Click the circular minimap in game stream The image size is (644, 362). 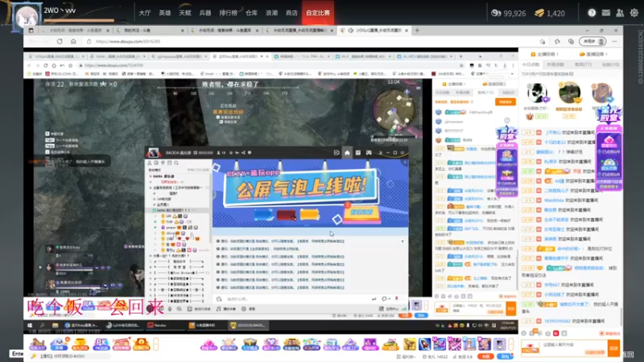(x=394, y=109)
